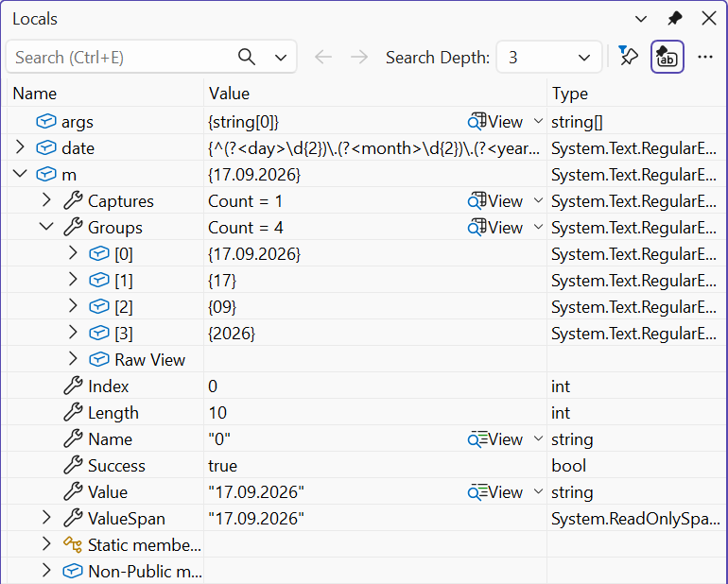
Task: Select the Length value 10
Action: [x=217, y=413]
